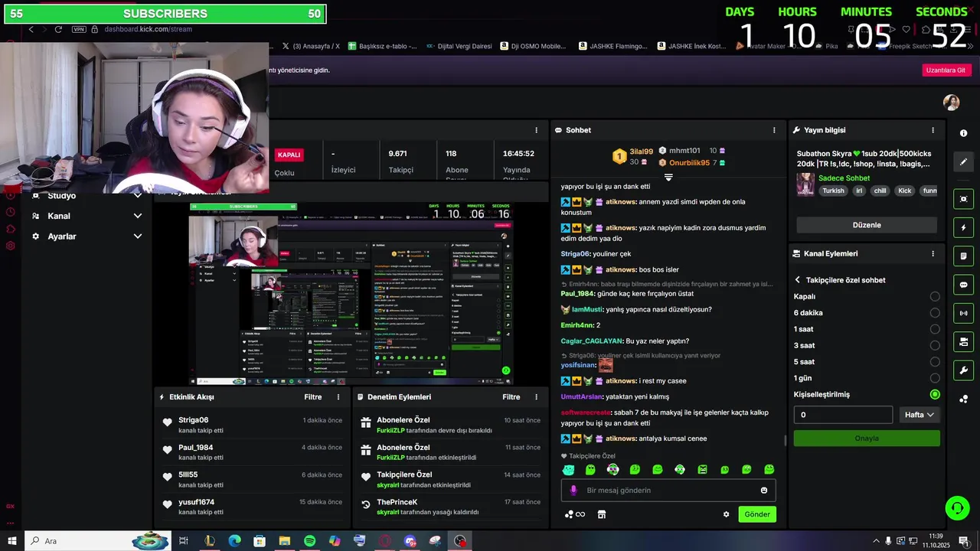Open Filtre in Etkinlik Akışı panel

click(312, 397)
